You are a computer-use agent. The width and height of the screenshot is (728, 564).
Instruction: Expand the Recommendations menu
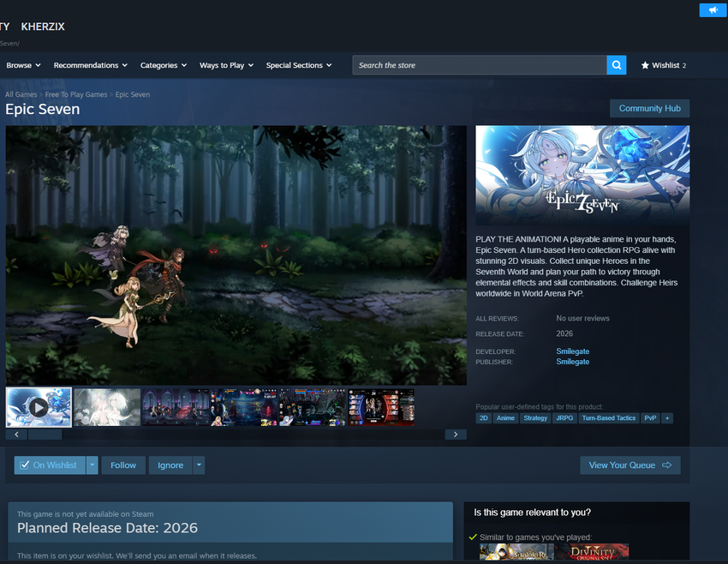point(91,65)
